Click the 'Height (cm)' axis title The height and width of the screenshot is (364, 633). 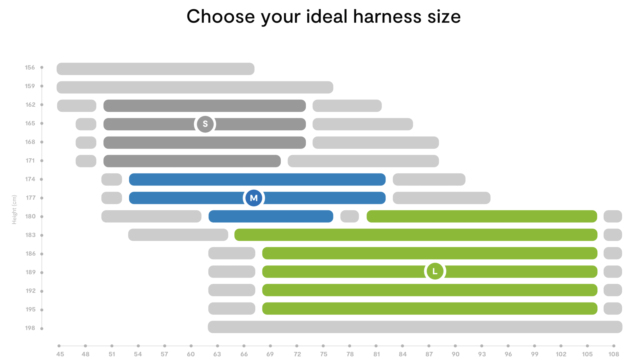[x=14, y=209]
